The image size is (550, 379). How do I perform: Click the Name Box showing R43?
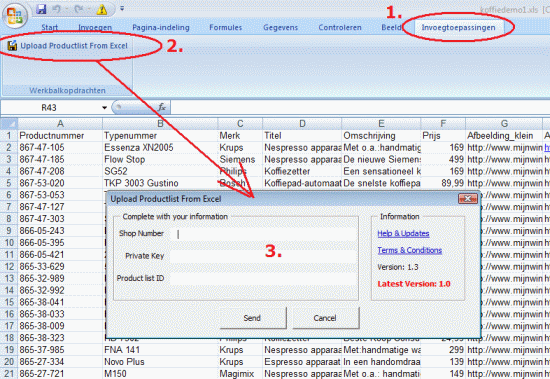[49, 107]
